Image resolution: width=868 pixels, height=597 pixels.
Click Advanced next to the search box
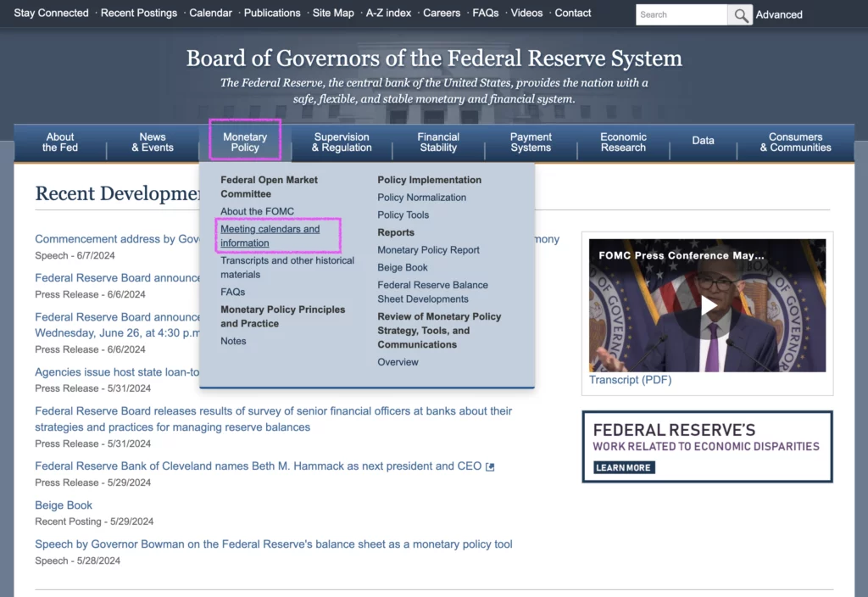click(778, 14)
